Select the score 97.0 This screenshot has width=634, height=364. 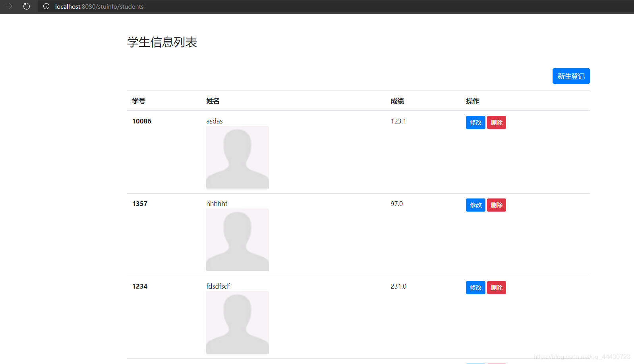pyautogui.click(x=397, y=204)
